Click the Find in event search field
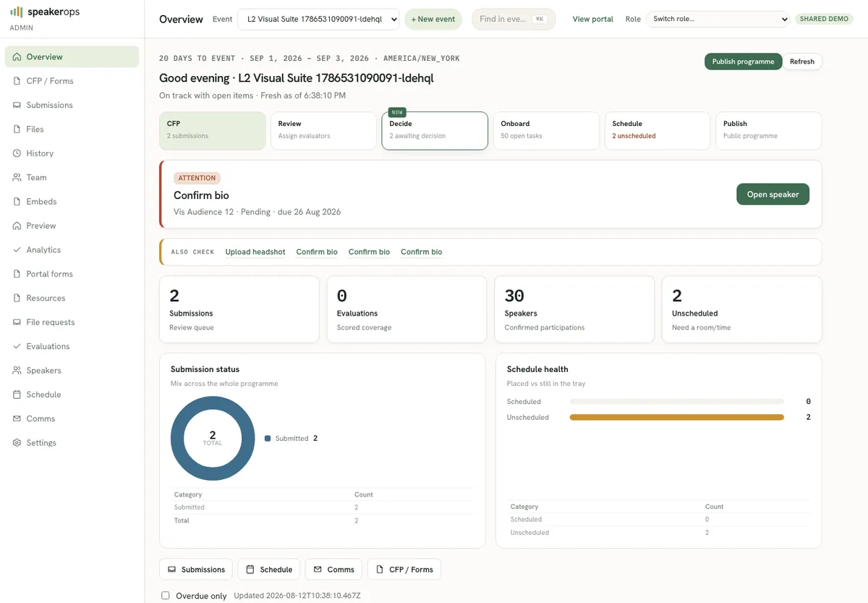The image size is (868, 603). 514,20
